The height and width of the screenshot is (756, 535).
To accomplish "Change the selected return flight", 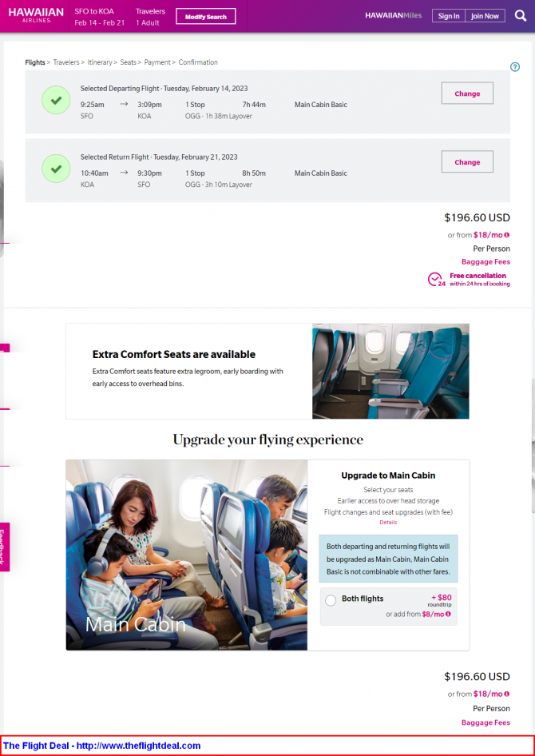I will pos(467,161).
